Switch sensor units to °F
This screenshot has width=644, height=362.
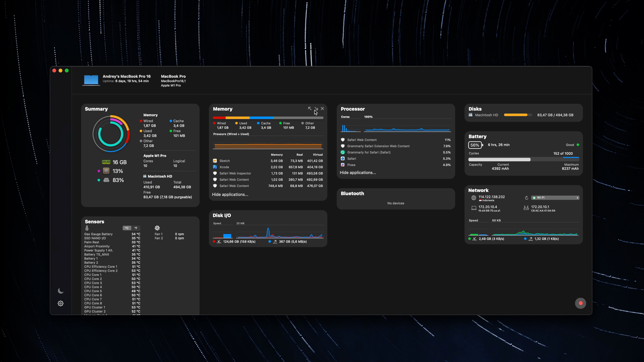(x=136, y=228)
